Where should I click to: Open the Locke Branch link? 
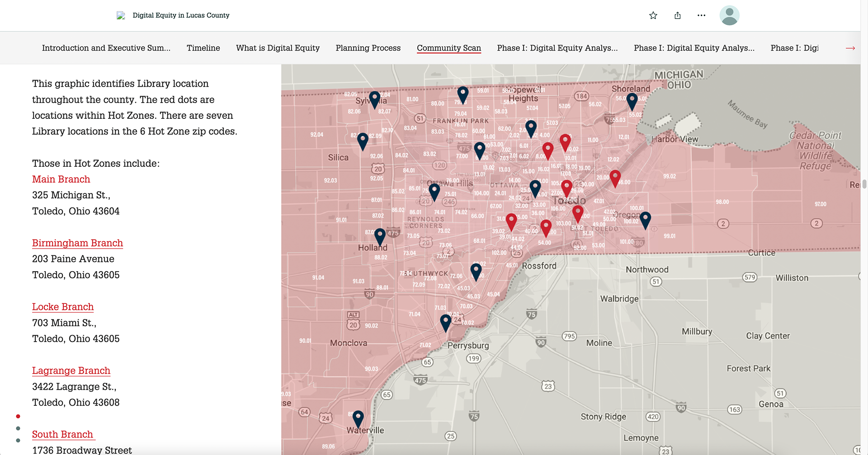pyautogui.click(x=63, y=307)
